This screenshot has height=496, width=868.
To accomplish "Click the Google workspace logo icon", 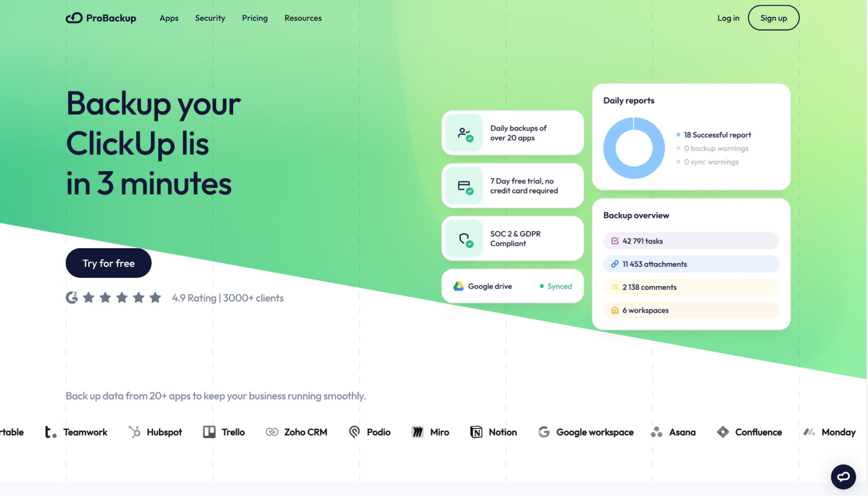I will pyautogui.click(x=544, y=432).
